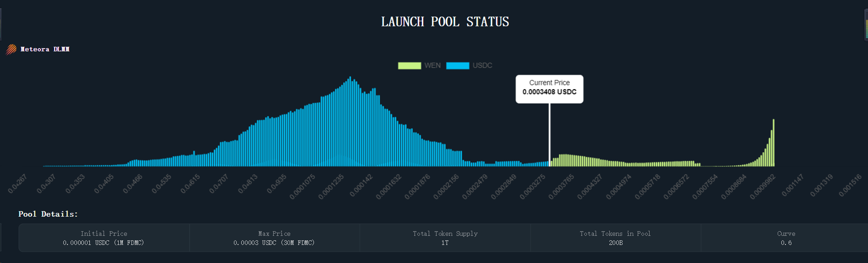Click the 0.0003765 x-axis price label
The width and height of the screenshot is (868, 263).
(x=562, y=187)
